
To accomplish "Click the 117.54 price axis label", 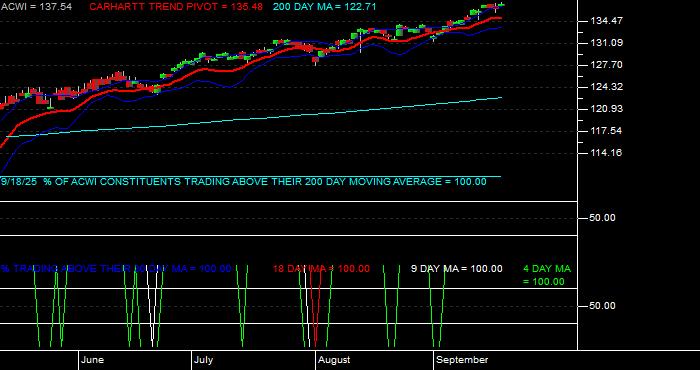I will (x=607, y=131).
